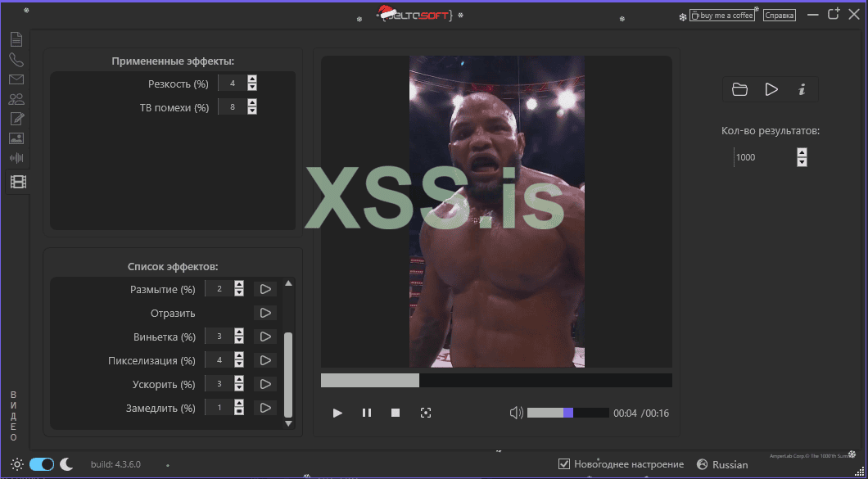Apply the Размытие effect arrow
This screenshot has width=868, height=479.
pyautogui.click(x=265, y=289)
